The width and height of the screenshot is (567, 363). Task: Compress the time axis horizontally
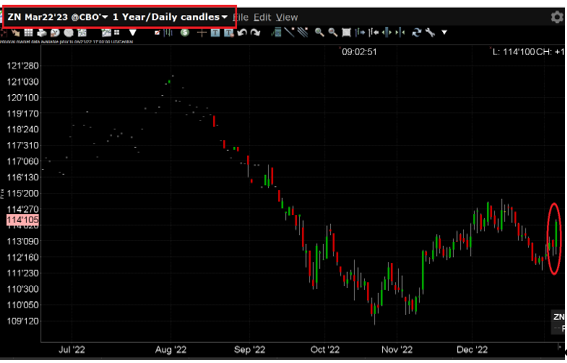click(x=400, y=33)
